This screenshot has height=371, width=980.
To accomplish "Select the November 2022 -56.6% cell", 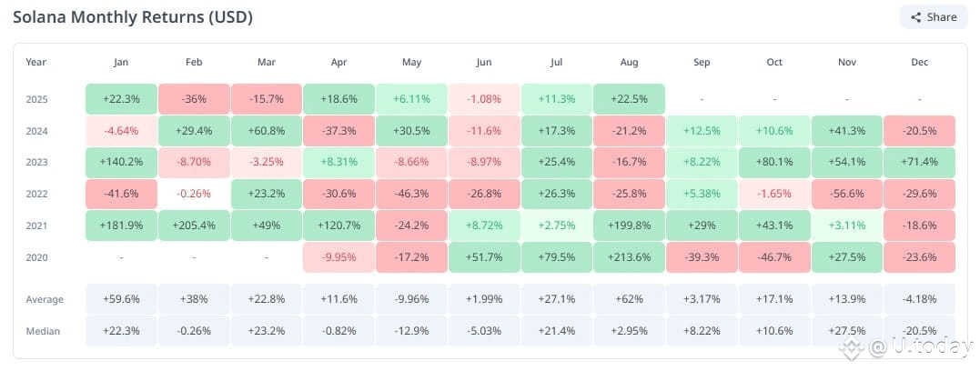I will point(847,195).
